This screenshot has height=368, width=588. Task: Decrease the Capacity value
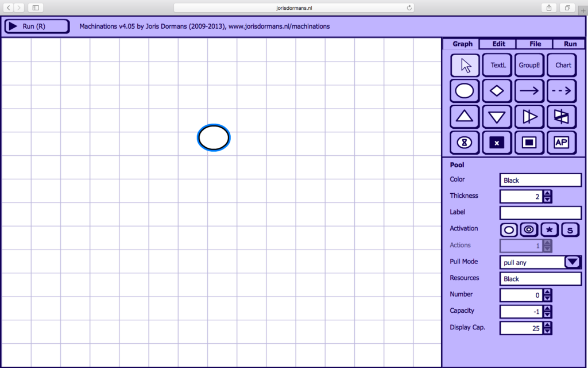pos(547,315)
